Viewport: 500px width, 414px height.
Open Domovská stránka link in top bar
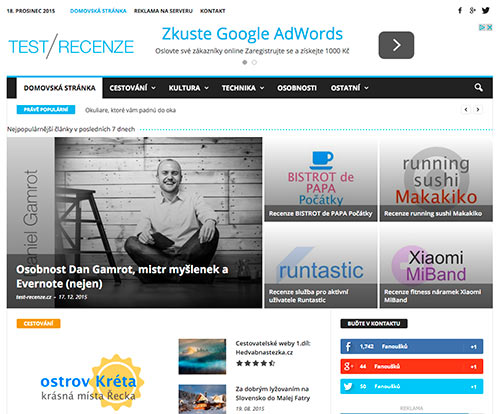click(x=98, y=11)
